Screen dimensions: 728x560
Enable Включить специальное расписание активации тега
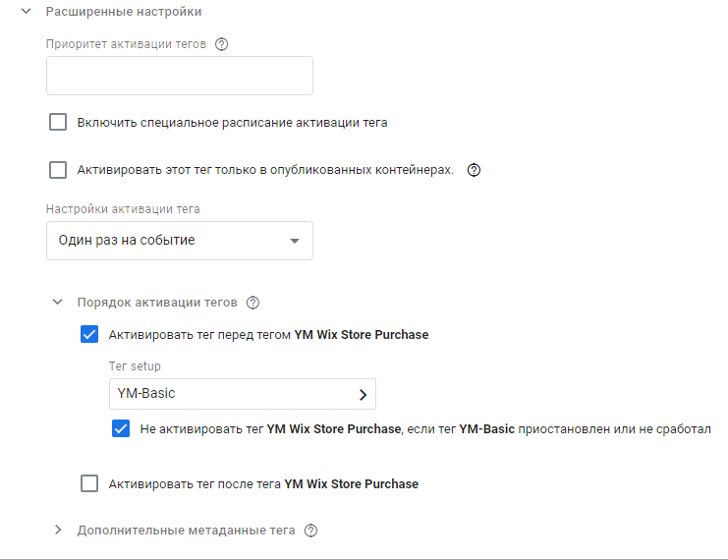point(58,123)
